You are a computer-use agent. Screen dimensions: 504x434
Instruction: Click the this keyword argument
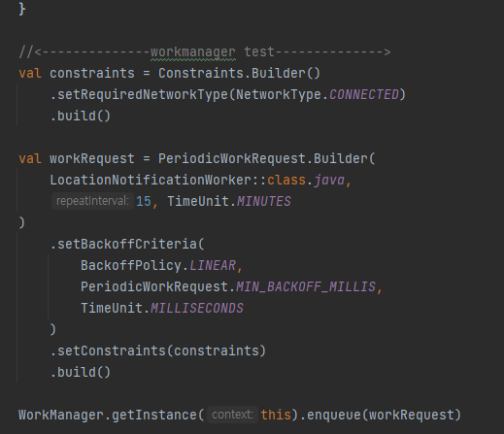276,415
